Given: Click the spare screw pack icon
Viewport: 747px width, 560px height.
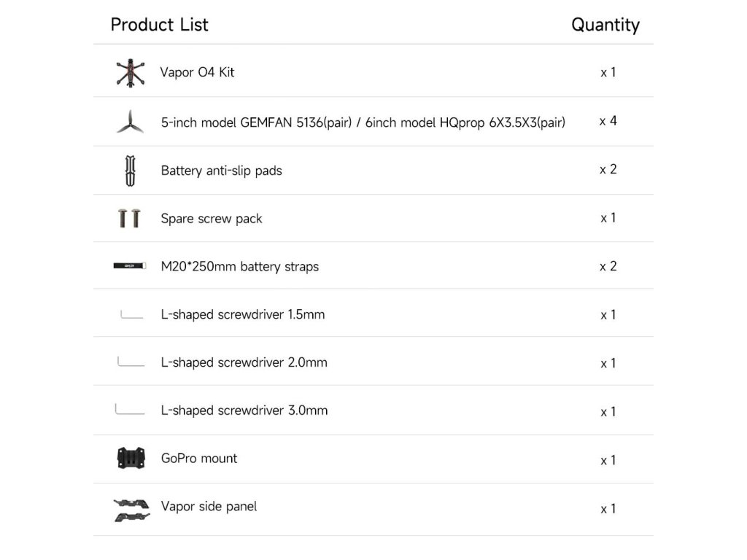Looking at the screenshot, I should point(129,218).
